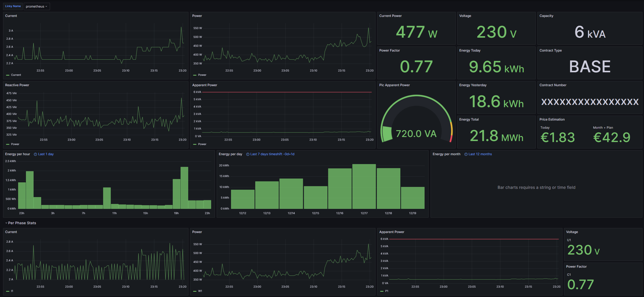Toggle the Power series legend in the top Apparent Power panel
Screen dimensions: 644x297
click(202, 144)
